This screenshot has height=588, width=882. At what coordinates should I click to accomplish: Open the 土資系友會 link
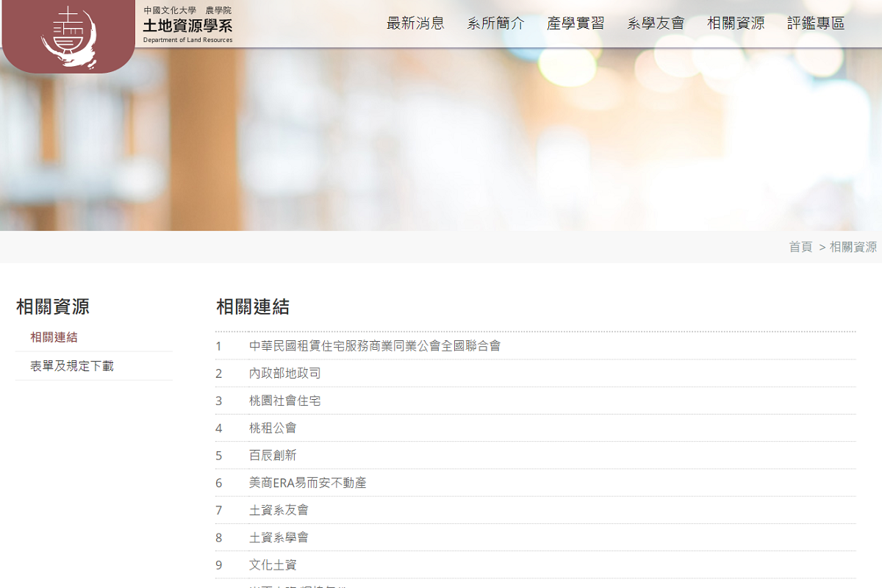pyautogui.click(x=279, y=510)
